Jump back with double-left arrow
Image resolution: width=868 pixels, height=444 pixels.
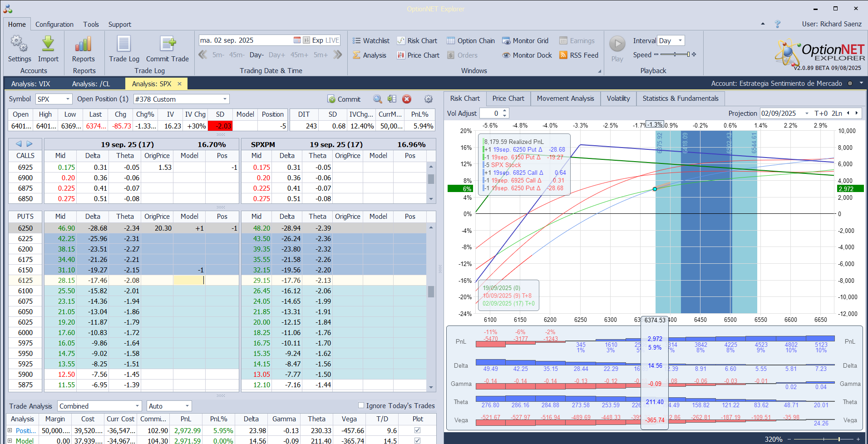202,55
